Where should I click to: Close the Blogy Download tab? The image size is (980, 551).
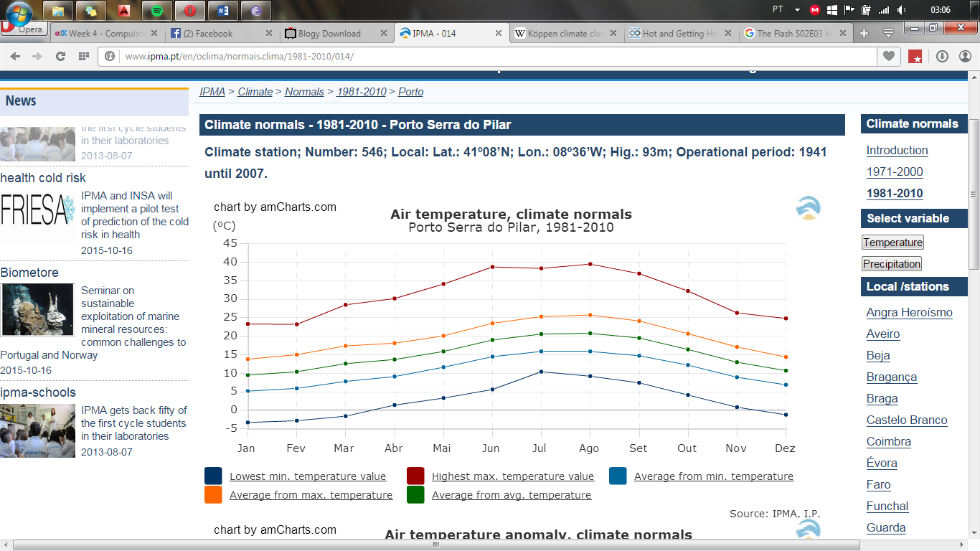pyautogui.click(x=384, y=33)
